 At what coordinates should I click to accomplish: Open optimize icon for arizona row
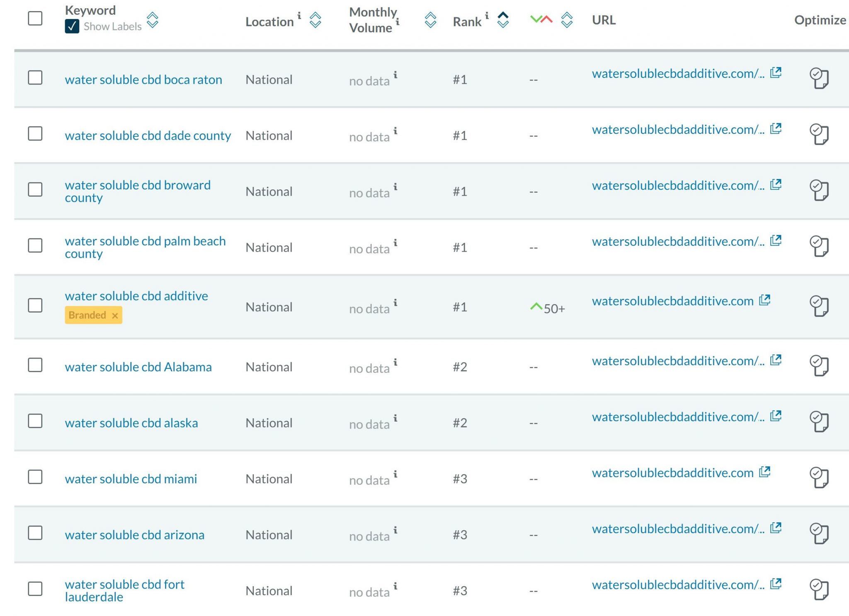click(x=819, y=534)
